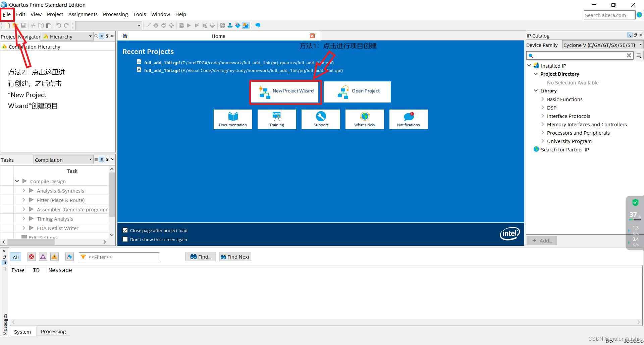Screen dimensions: 644x345
Task: Toggle the pin on Project Navigator panel
Action: 102,36
